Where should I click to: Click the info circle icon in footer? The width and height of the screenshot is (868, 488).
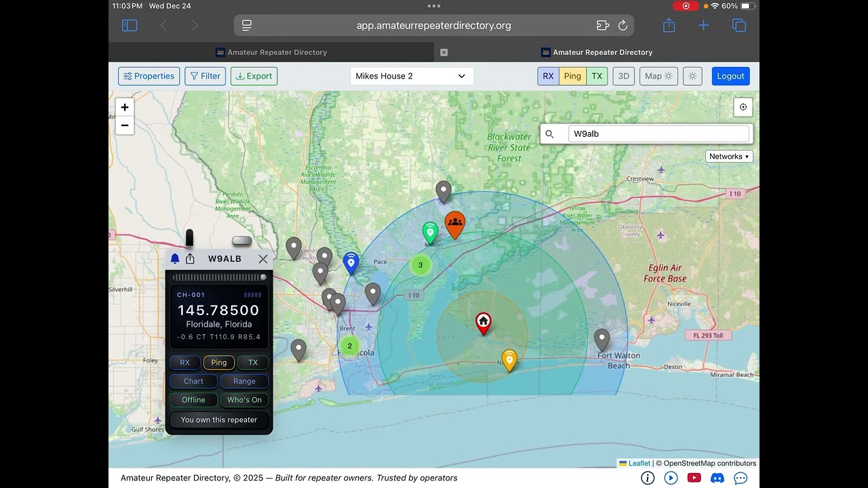[x=648, y=478]
